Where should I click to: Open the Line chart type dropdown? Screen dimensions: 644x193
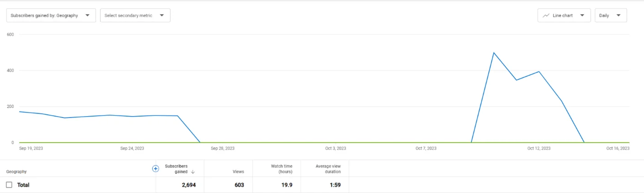564,15
